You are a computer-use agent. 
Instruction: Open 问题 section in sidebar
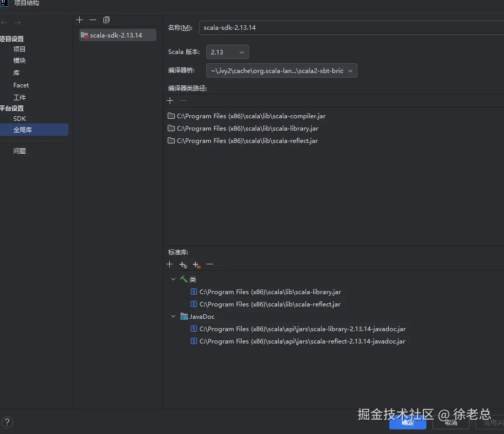click(20, 151)
